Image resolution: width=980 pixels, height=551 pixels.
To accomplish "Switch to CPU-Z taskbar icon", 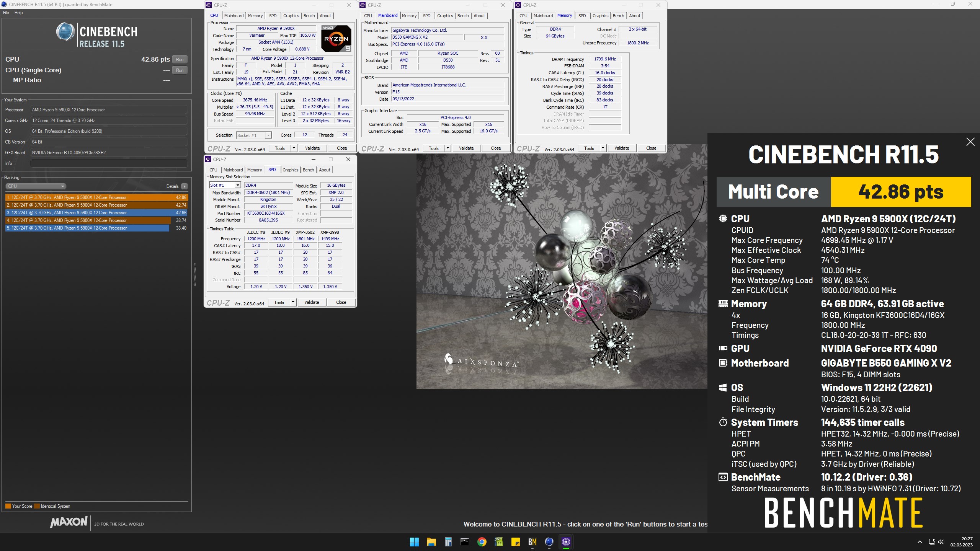I will 566,541.
